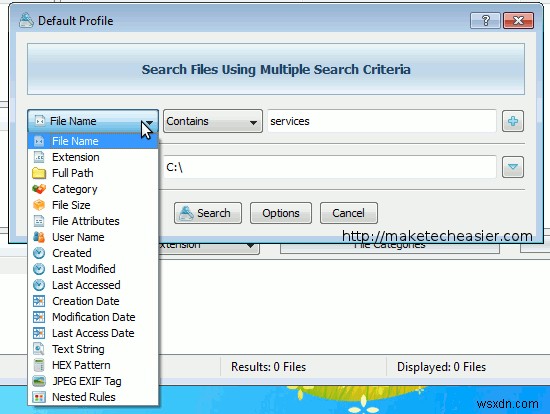Choose Full Path from the criteria list
550x414 pixels.
93,173
